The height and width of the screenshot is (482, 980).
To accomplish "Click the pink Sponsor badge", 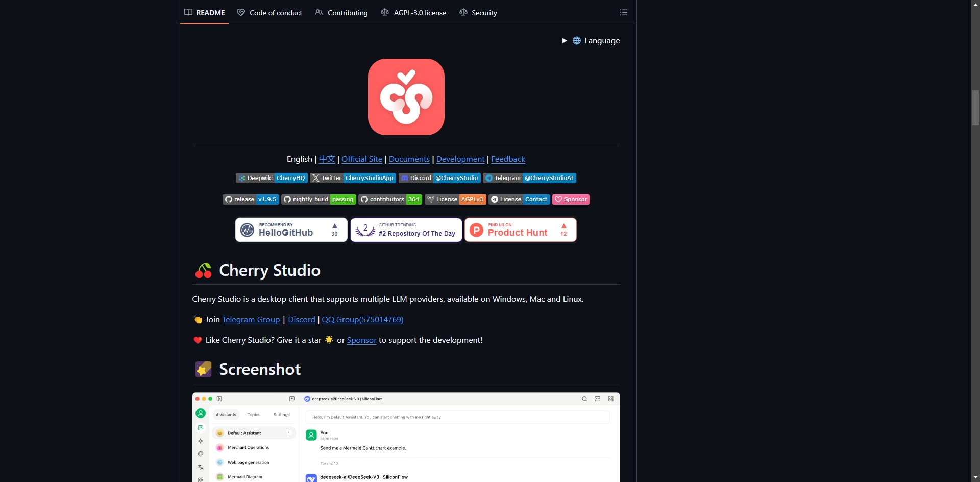I will coord(571,199).
